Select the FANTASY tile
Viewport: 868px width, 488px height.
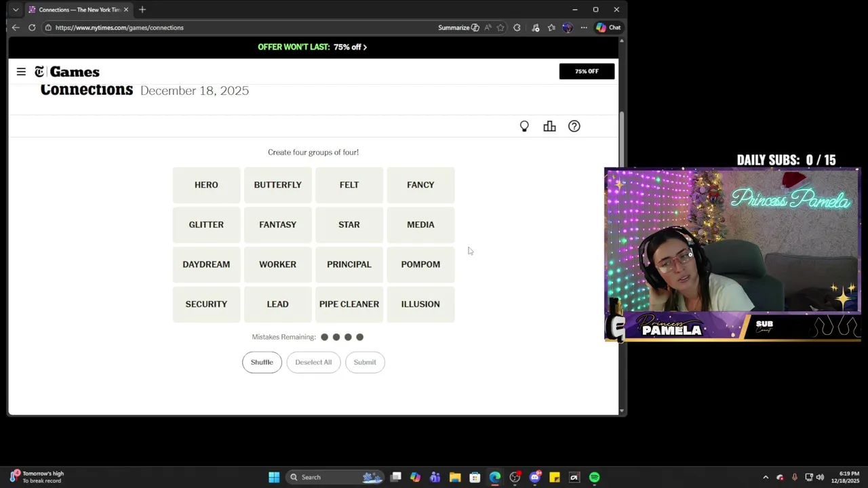[x=277, y=224]
